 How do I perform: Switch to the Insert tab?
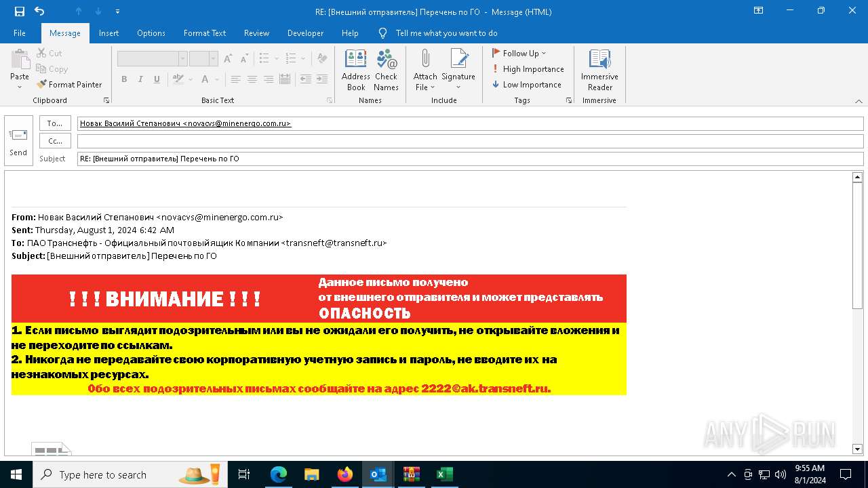(x=108, y=33)
